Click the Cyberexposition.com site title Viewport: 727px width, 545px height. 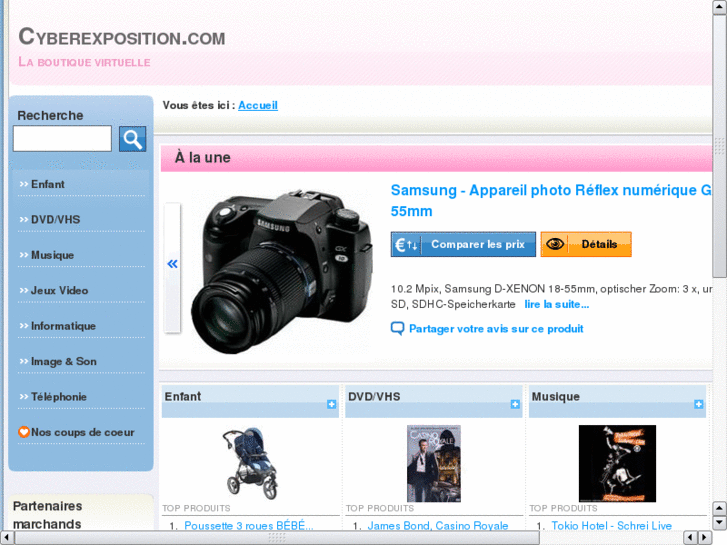click(x=122, y=37)
